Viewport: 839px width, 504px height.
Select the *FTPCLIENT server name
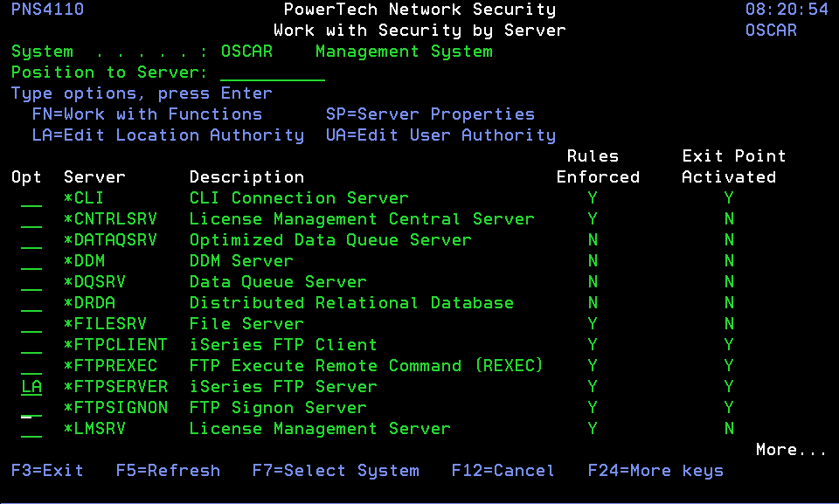coord(114,345)
